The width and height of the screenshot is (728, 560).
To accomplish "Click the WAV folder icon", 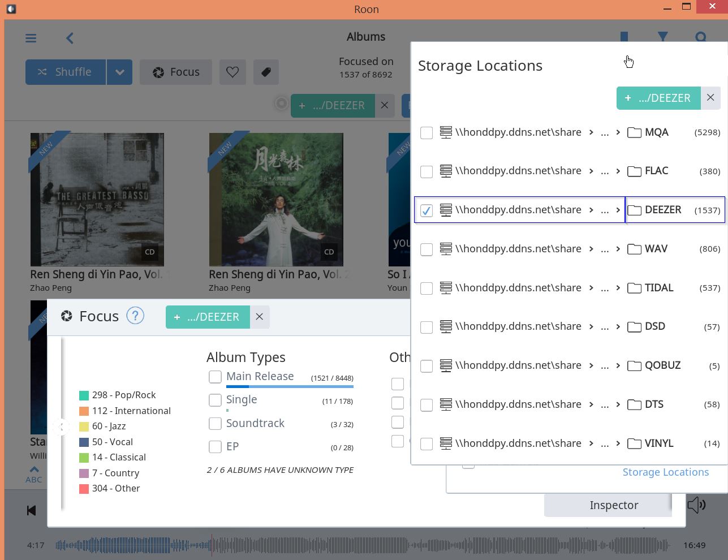I will (635, 249).
